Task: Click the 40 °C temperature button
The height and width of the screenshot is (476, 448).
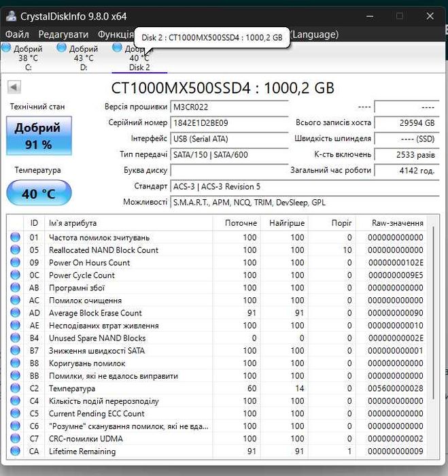Action: pos(39,192)
